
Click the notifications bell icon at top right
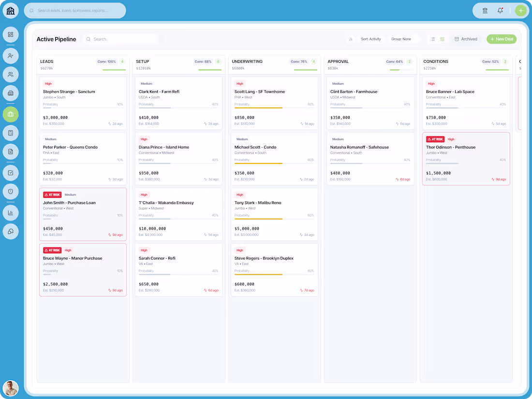[500, 10]
